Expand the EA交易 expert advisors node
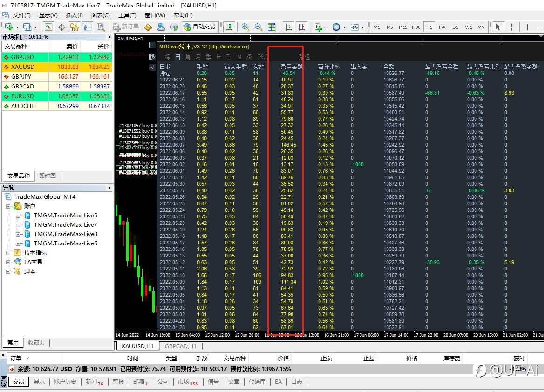The height and width of the screenshot is (392, 544). point(8,262)
